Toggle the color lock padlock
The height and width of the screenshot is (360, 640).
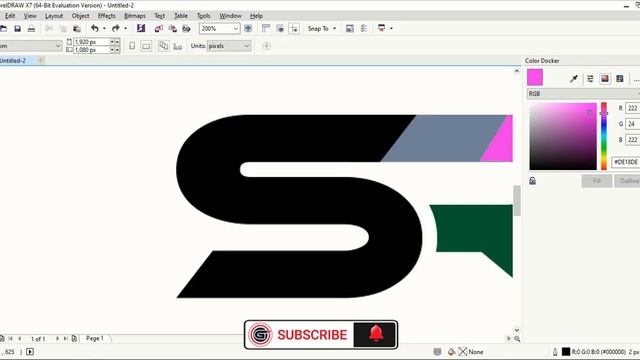coord(532,181)
